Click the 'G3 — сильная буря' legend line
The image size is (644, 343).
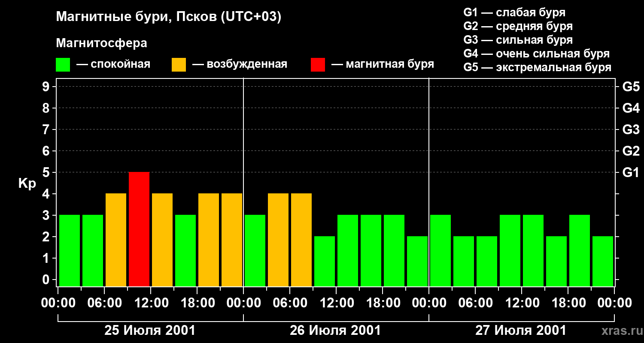coord(518,40)
